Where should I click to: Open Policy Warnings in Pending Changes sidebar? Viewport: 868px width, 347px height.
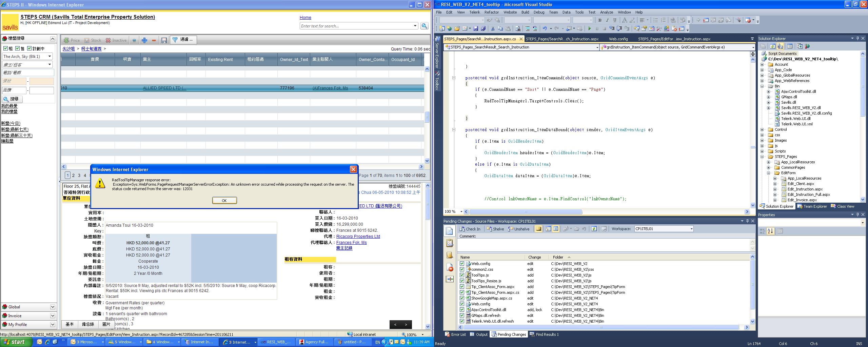(449, 267)
